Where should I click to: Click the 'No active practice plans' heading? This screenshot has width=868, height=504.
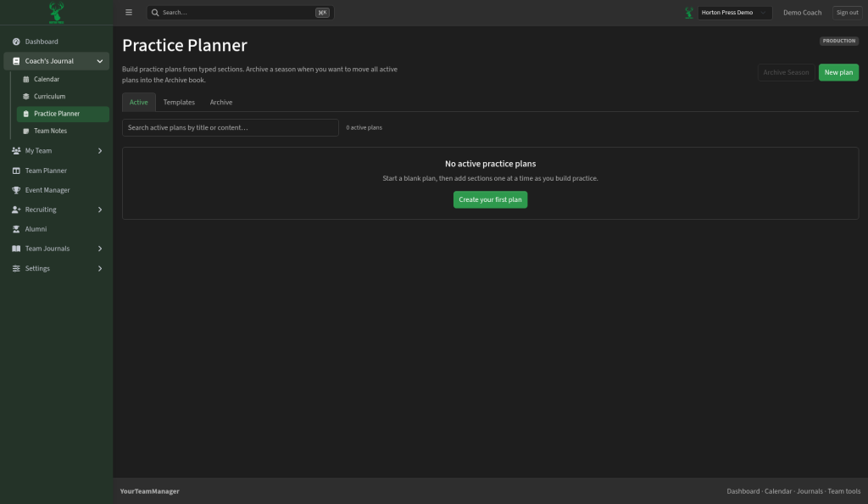[x=490, y=164]
